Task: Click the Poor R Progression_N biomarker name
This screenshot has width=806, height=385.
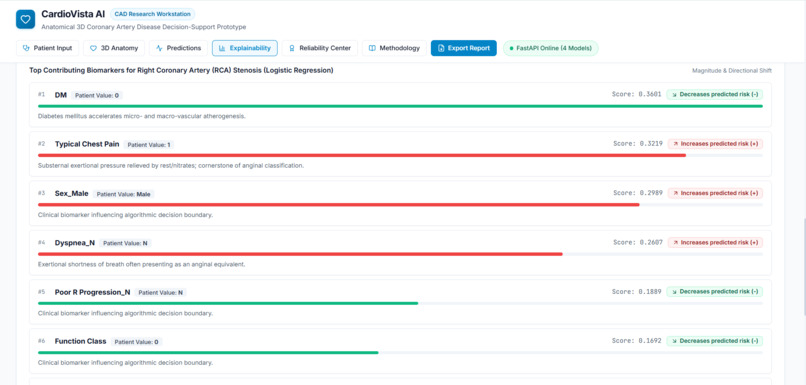Action: point(93,292)
